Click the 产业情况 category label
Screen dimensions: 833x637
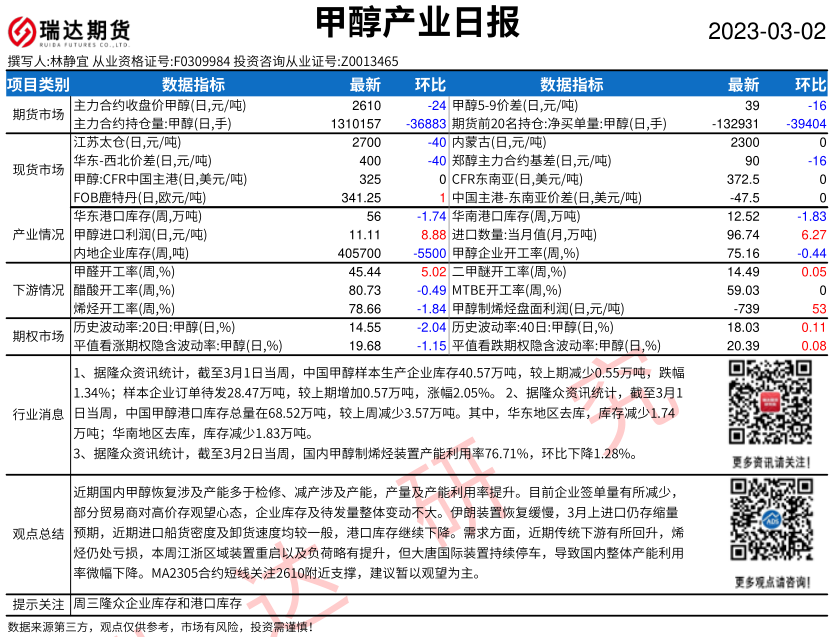point(38,234)
